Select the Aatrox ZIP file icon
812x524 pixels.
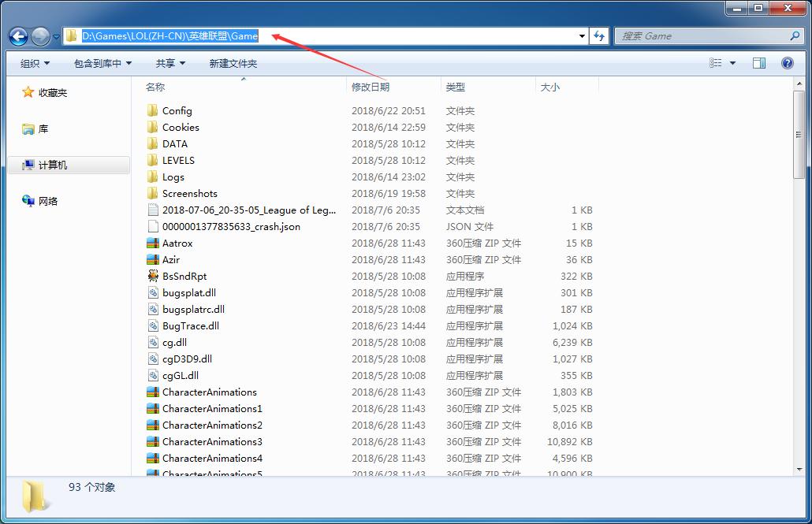pyautogui.click(x=153, y=243)
